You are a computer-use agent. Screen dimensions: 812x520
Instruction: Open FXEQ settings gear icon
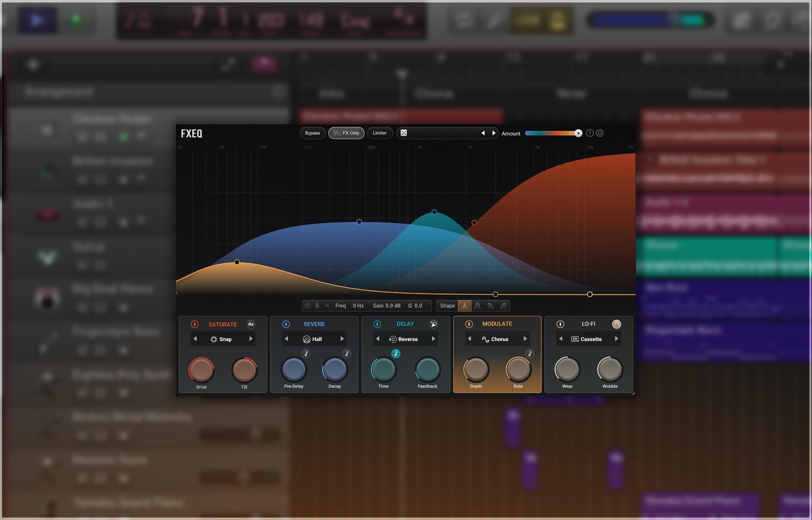600,133
